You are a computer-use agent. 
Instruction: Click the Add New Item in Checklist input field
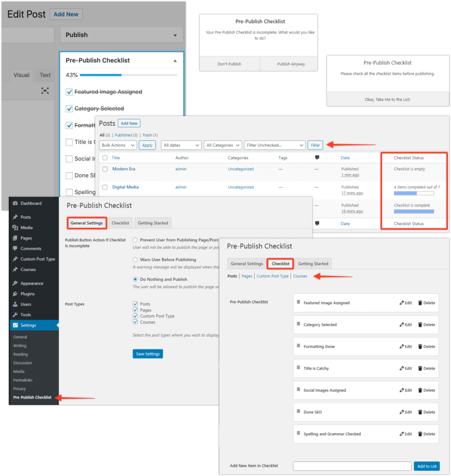click(352, 466)
